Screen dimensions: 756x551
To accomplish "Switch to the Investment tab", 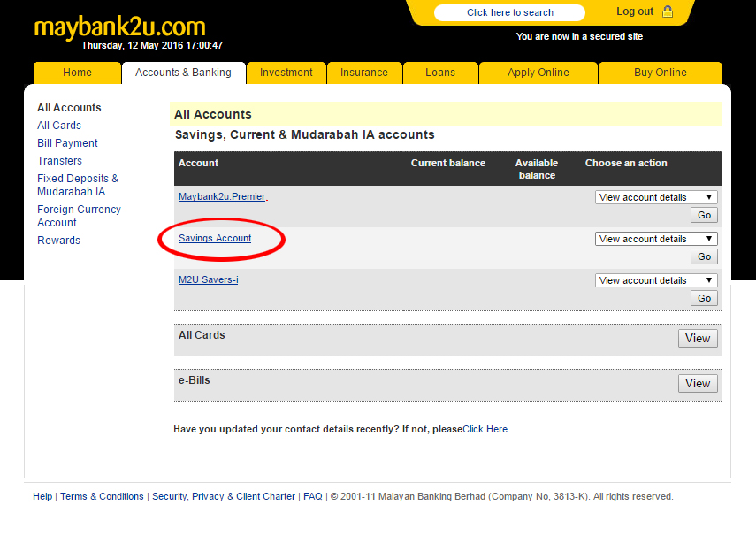I will point(286,73).
